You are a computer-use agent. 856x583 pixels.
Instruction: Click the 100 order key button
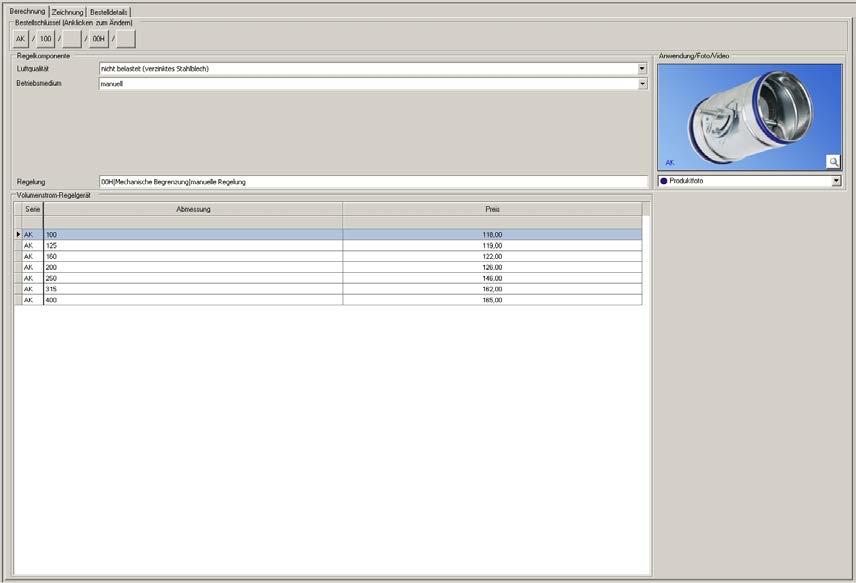45,39
